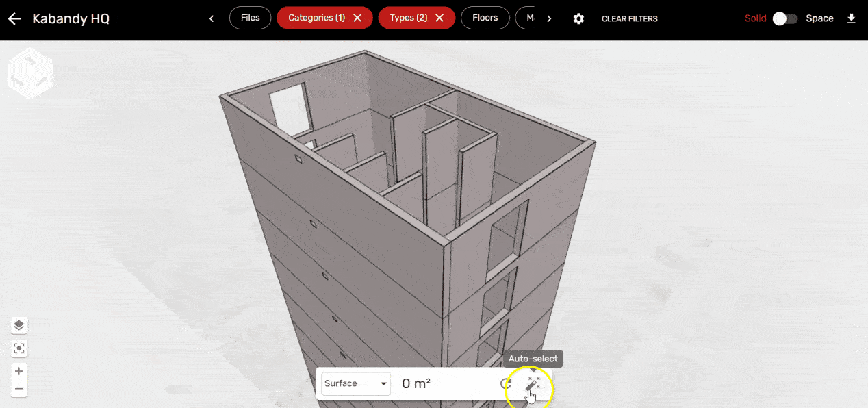Open the Surface measurement dropdown
Viewport: 868px width, 408px height.
coord(356,384)
